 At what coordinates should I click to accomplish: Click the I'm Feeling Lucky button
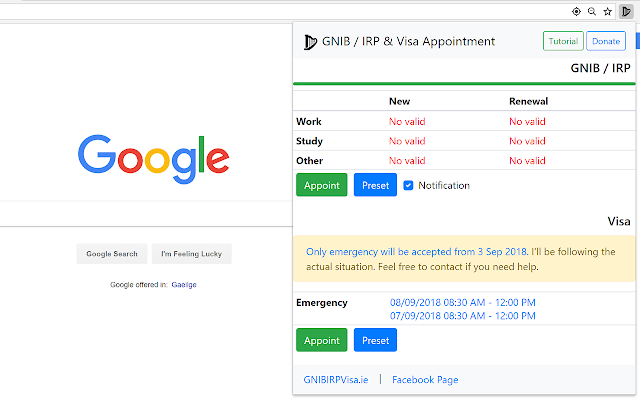[x=191, y=253]
